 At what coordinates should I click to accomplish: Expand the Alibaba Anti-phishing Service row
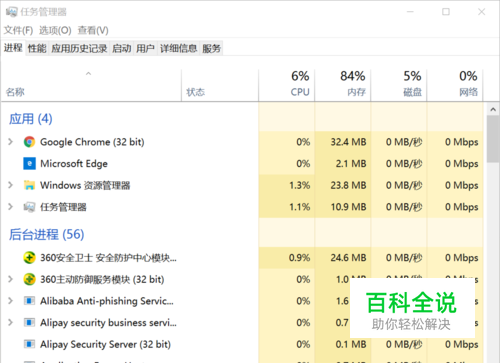pos(11,301)
